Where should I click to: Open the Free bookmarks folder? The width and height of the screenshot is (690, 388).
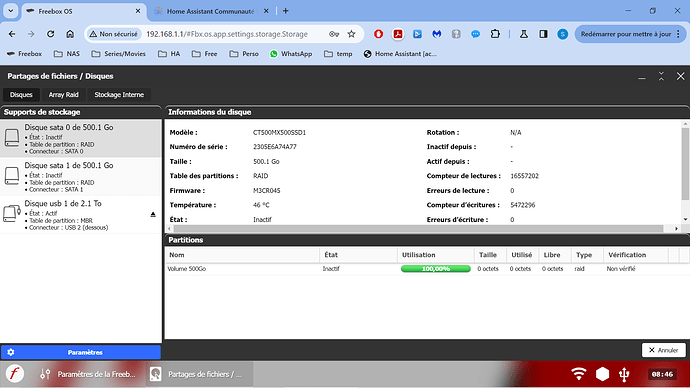pyautogui.click(x=205, y=54)
